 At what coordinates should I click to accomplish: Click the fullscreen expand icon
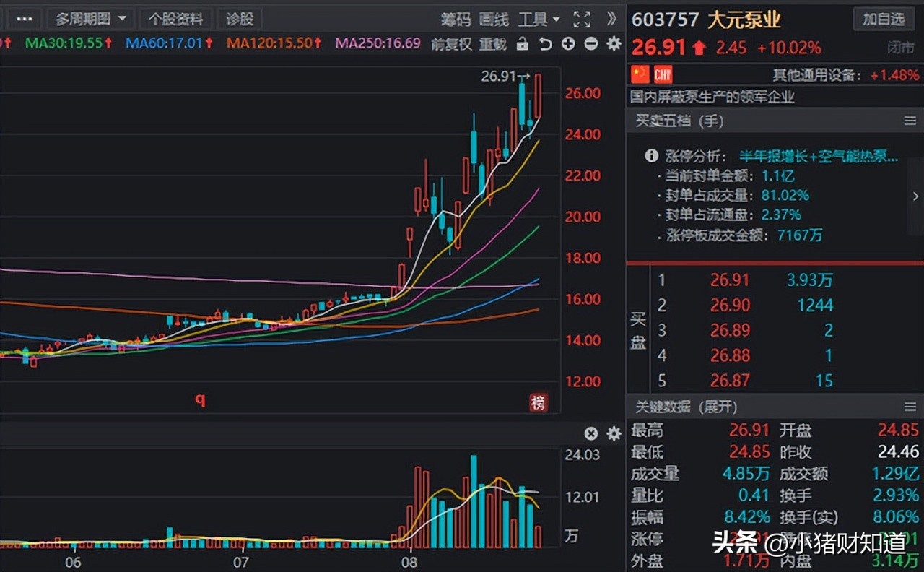(582, 19)
